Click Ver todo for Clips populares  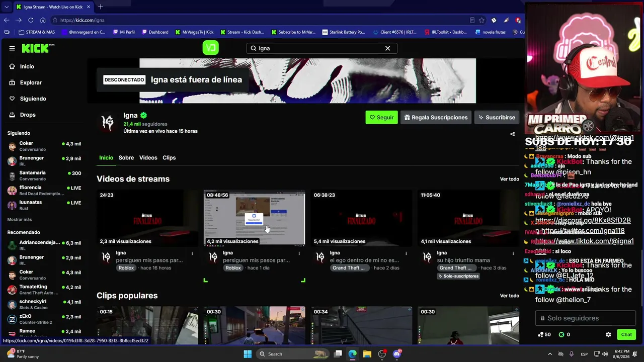[x=509, y=296]
